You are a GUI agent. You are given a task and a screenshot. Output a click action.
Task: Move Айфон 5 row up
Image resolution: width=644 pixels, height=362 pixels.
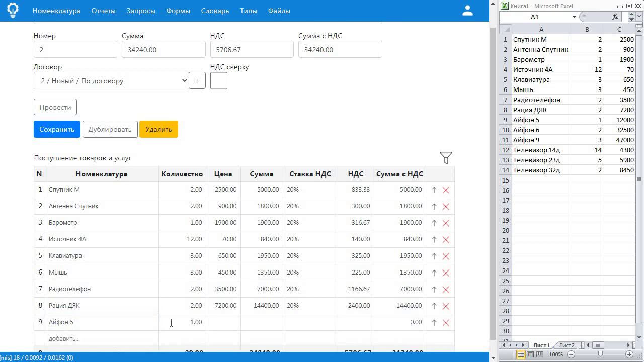click(434, 323)
